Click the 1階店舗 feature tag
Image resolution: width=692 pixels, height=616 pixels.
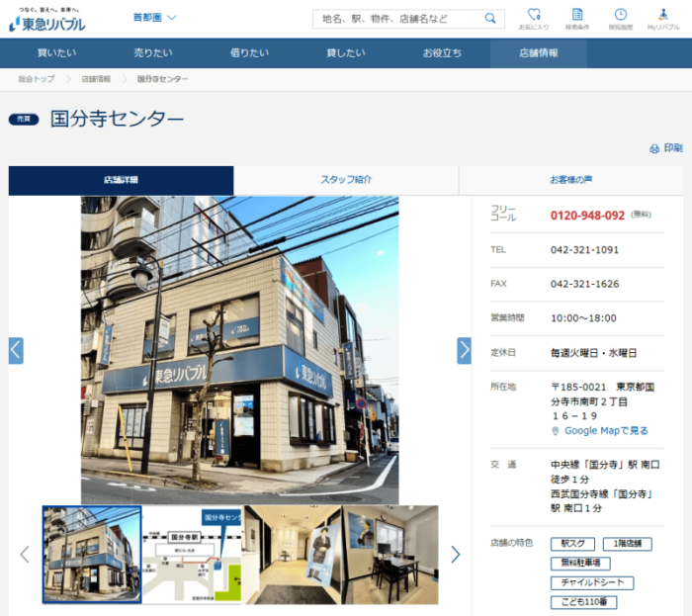tap(627, 544)
